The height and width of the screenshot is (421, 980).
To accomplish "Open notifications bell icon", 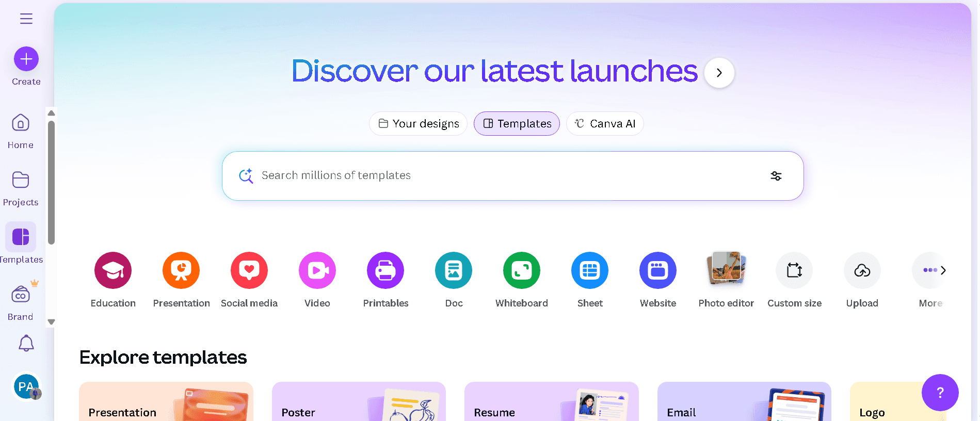I will (x=26, y=343).
